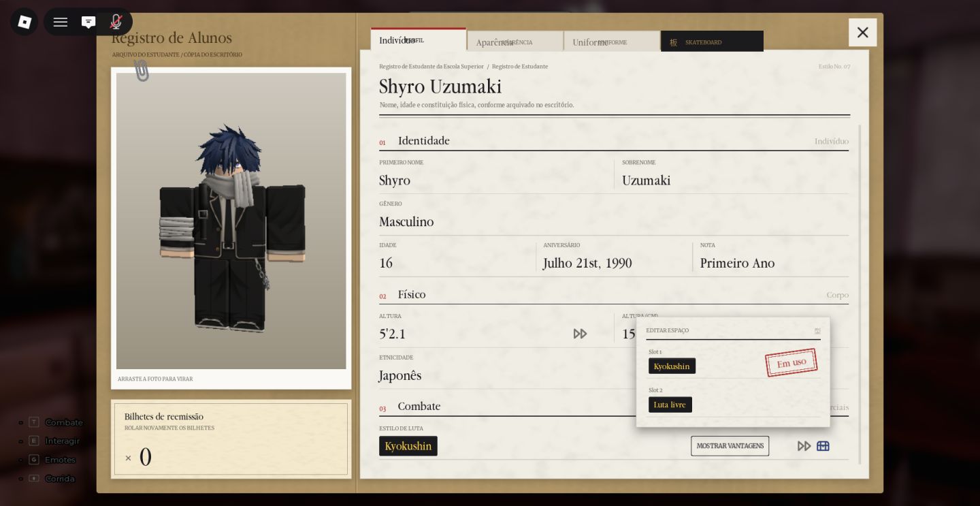980x506 pixels.
Task: Click 'Arraste a foto para virar' caption
Action: pyautogui.click(x=155, y=379)
